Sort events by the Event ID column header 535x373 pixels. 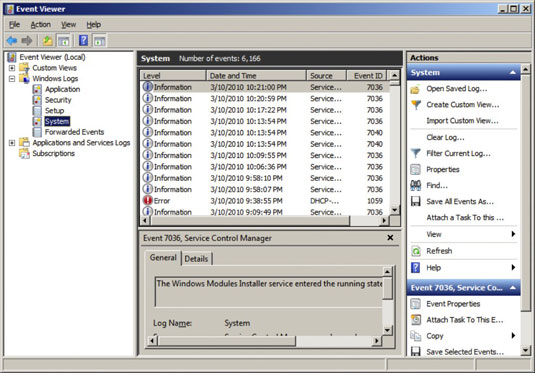pos(367,75)
